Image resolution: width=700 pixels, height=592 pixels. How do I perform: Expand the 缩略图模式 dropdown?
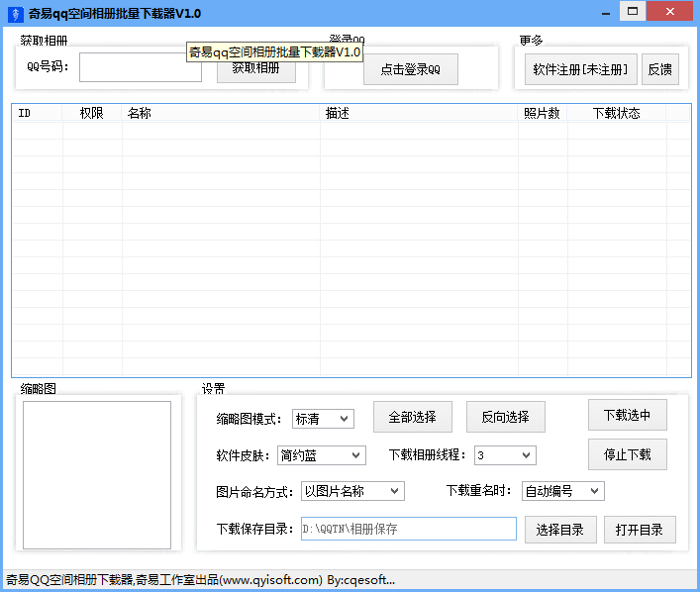(x=323, y=419)
